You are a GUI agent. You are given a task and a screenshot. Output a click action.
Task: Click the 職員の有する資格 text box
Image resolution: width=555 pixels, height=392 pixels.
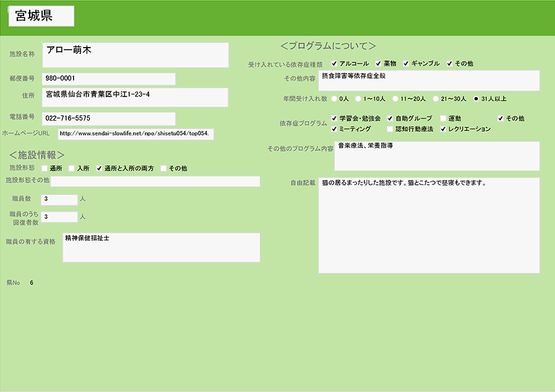pos(161,247)
